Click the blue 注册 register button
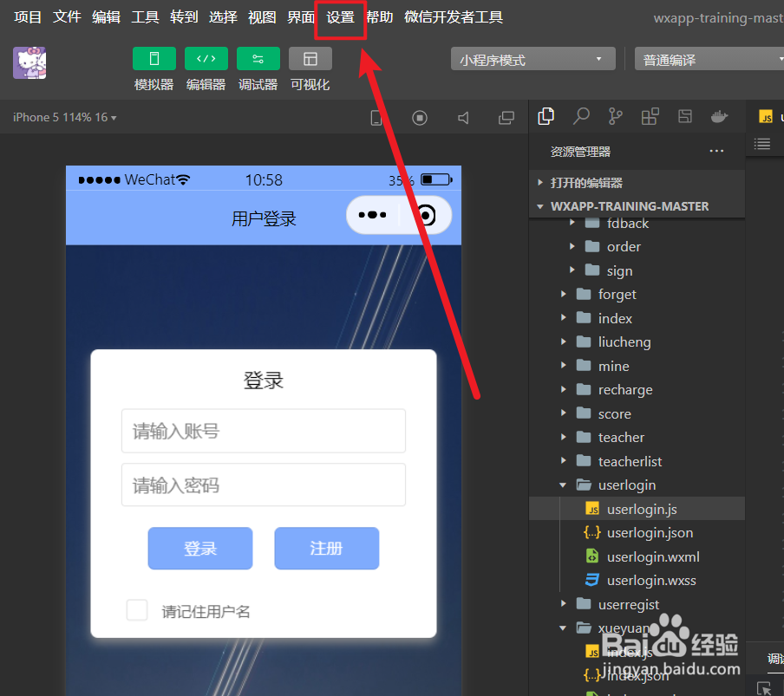Viewport: 784px width, 696px height. point(326,548)
